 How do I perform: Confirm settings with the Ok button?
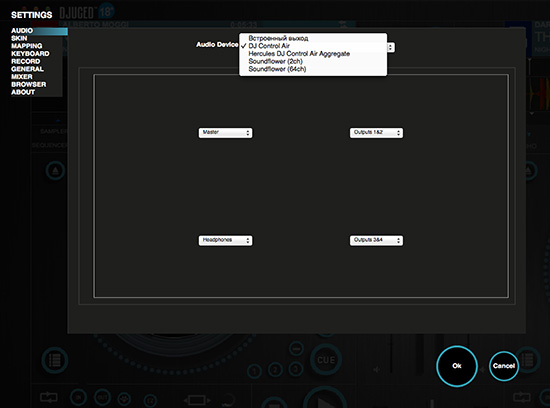click(457, 366)
